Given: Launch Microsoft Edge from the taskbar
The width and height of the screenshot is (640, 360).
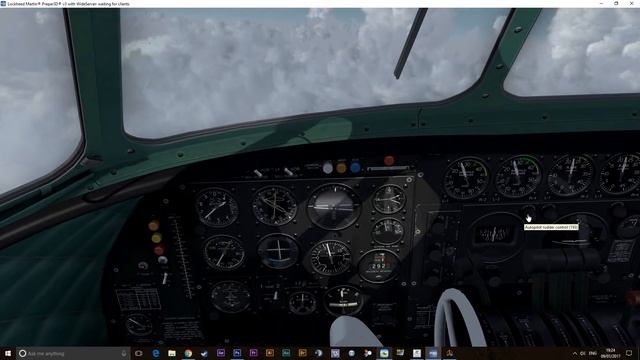Looking at the screenshot, I should pyautogui.click(x=156, y=353).
